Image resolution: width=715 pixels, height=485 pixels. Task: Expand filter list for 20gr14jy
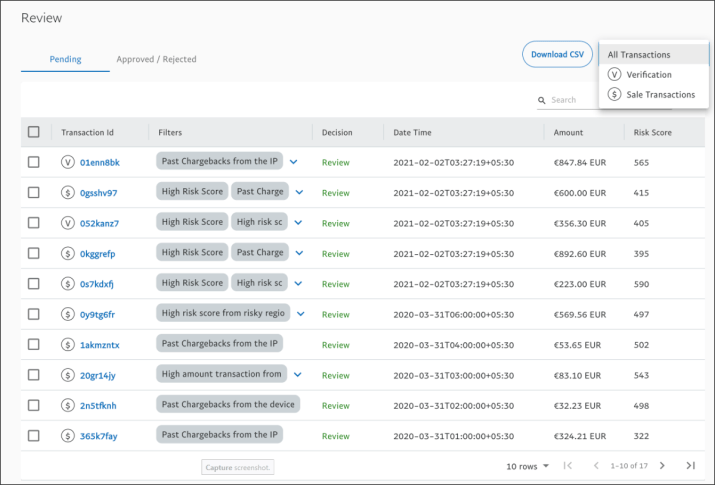pyautogui.click(x=298, y=375)
